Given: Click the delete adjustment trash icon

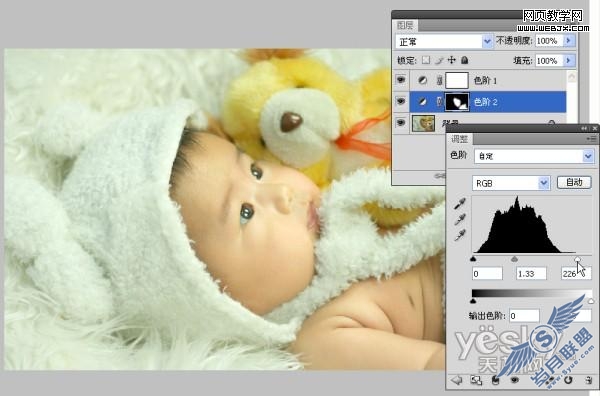Looking at the screenshot, I should [589, 380].
